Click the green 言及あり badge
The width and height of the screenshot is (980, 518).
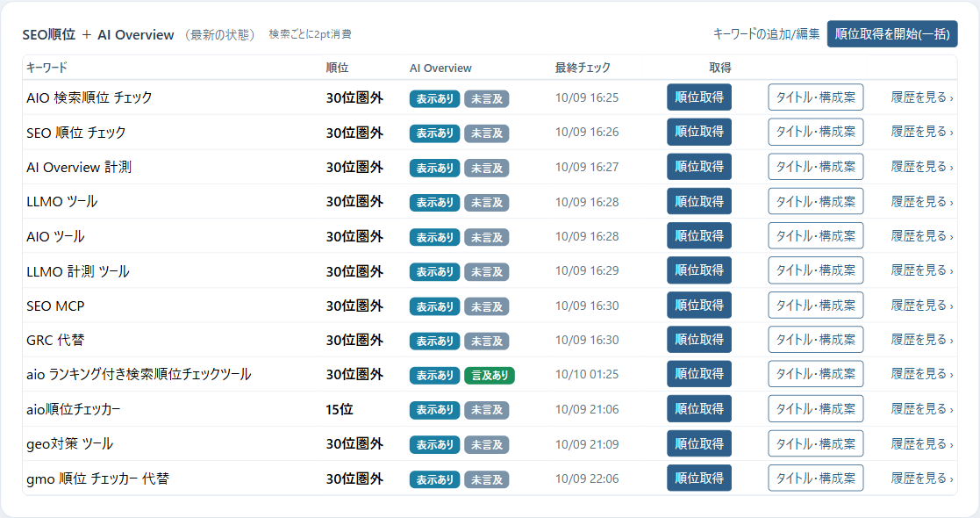pos(490,376)
